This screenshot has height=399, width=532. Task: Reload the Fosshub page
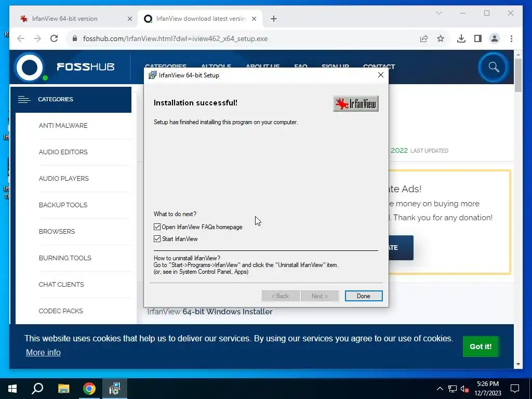pos(54,38)
